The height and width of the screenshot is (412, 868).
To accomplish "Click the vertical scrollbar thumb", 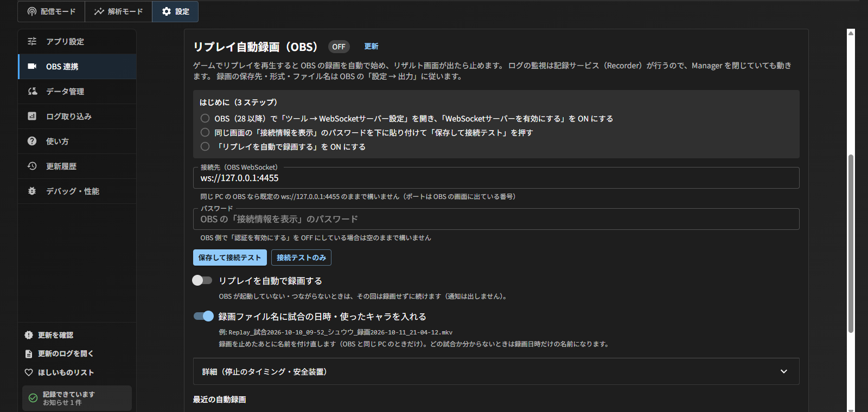I will click(x=851, y=244).
